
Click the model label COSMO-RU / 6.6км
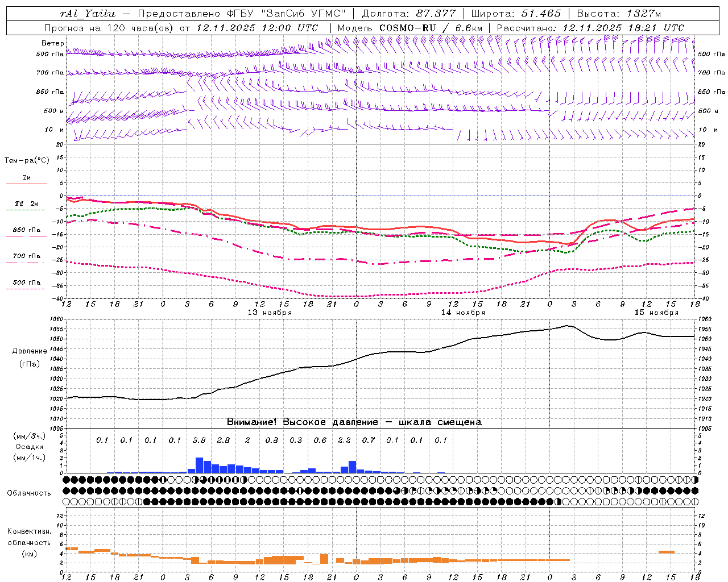[x=431, y=28]
